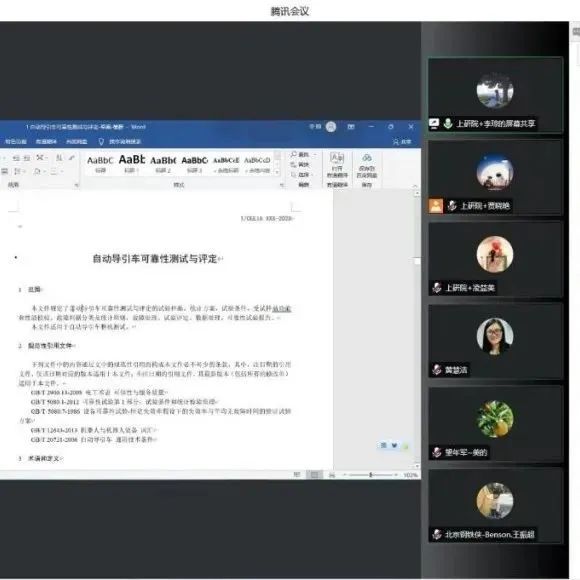Select participant tile with glasses woman avatar
The width and height of the screenshot is (580, 580).
[x=495, y=342]
